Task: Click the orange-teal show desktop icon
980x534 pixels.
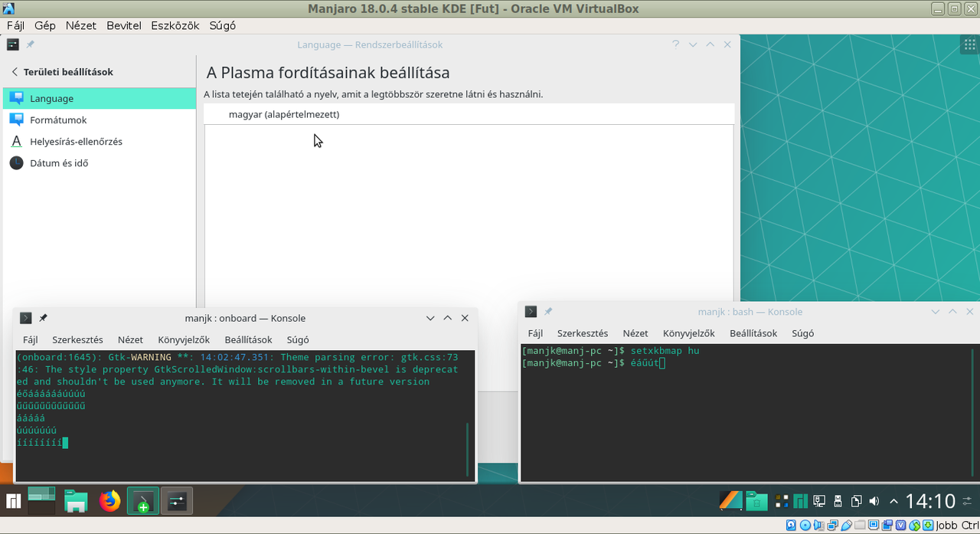Action: pyautogui.click(x=731, y=500)
